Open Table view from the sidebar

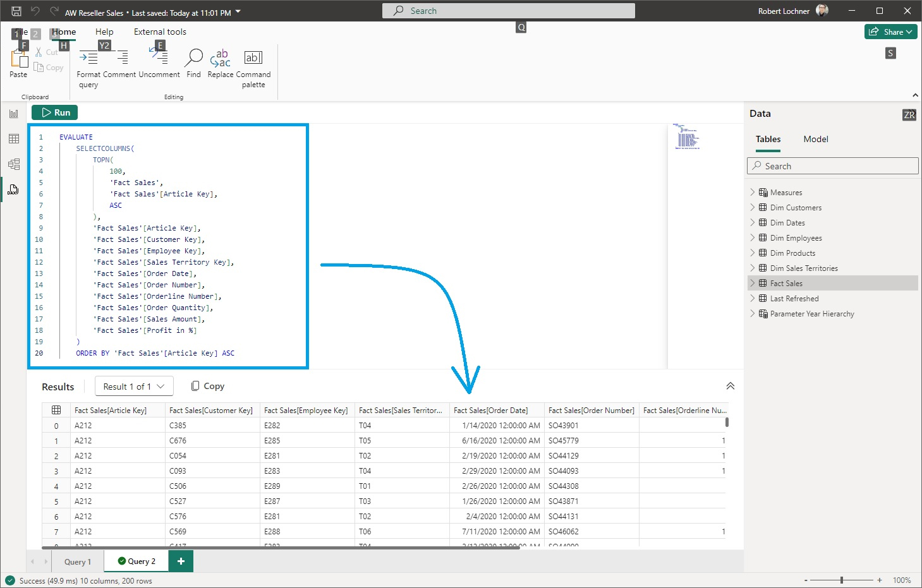point(13,138)
